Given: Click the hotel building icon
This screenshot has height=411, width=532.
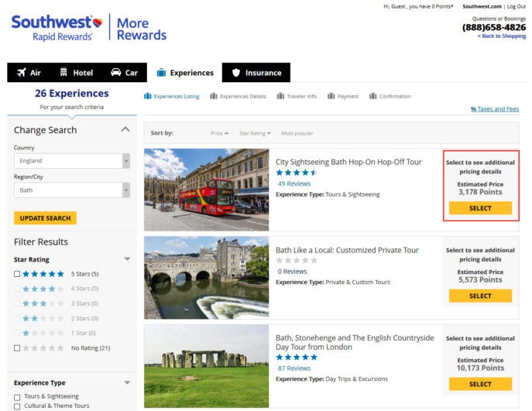Looking at the screenshot, I should pyautogui.click(x=63, y=72).
